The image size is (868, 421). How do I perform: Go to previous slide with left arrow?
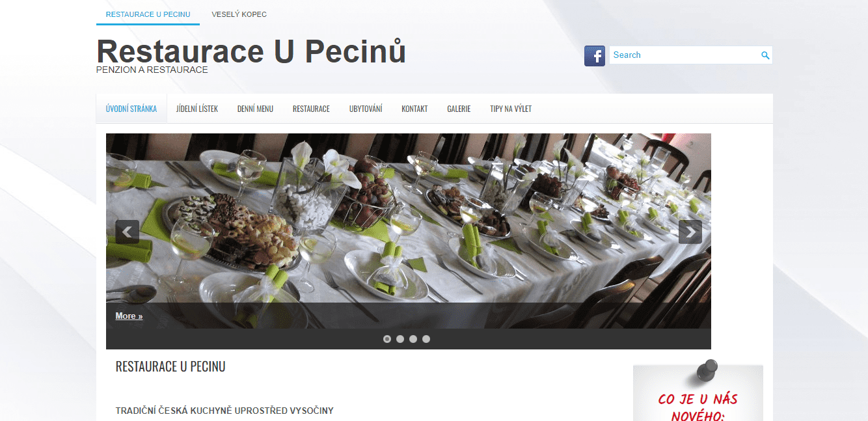pyautogui.click(x=128, y=232)
